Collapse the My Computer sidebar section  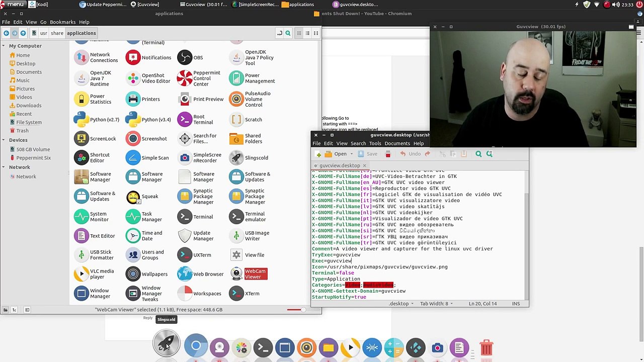[x=4, y=46]
